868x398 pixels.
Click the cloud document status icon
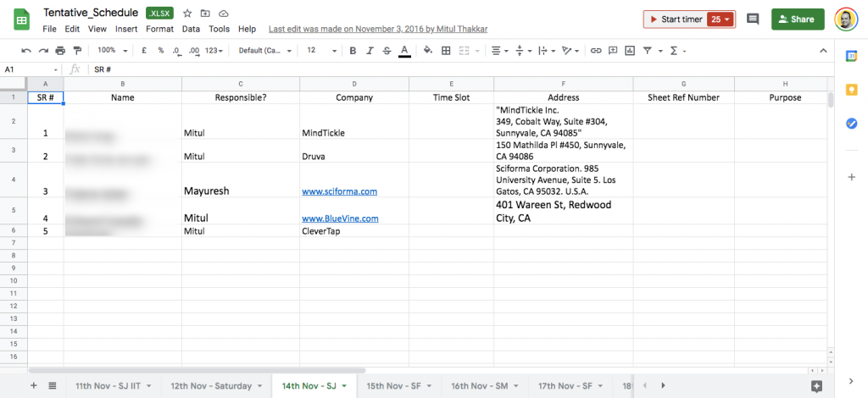223,14
